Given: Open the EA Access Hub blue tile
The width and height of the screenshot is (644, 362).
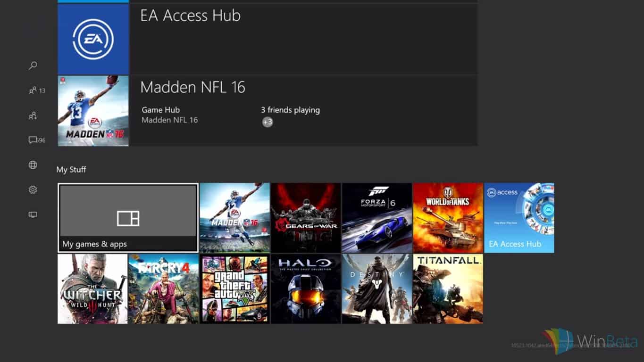Looking at the screenshot, I should [x=519, y=218].
